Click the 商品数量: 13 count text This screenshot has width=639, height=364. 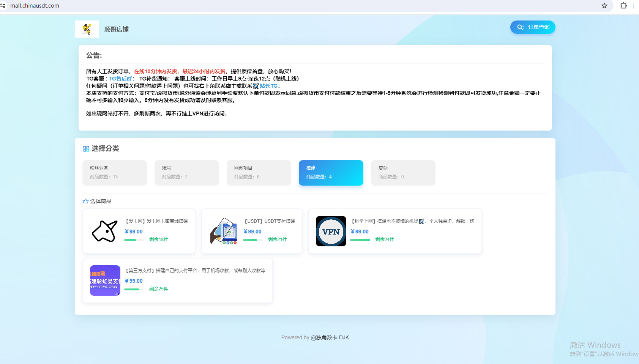point(104,177)
